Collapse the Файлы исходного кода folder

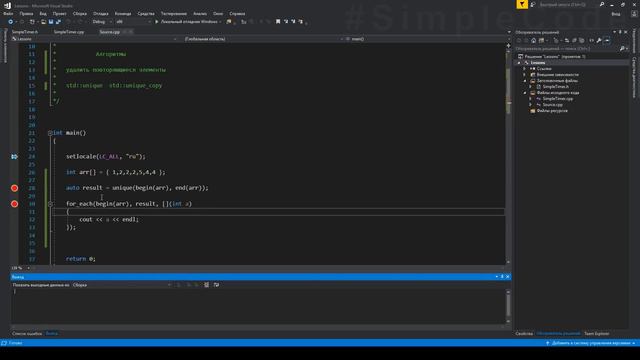[525, 93]
